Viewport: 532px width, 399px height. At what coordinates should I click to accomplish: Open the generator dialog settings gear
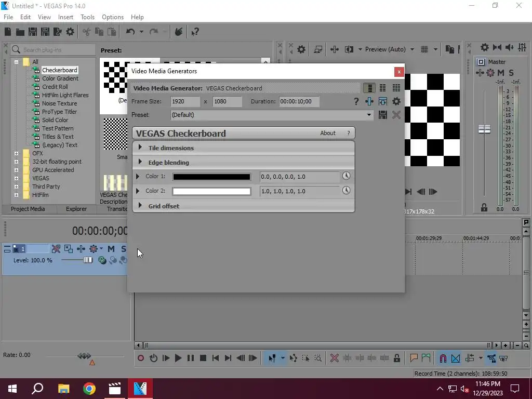pos(396,101)
